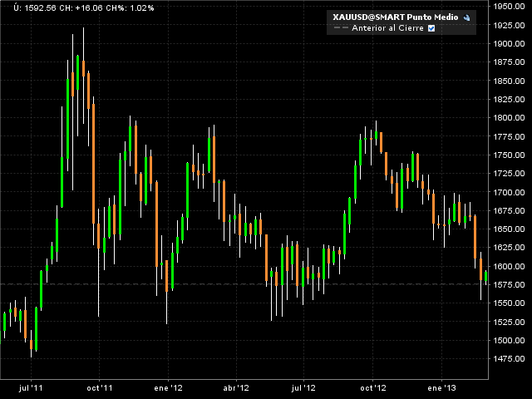Click the oct '12 date axis label
532x399 pixels.
pyautogui.click(x=373, y=388)
